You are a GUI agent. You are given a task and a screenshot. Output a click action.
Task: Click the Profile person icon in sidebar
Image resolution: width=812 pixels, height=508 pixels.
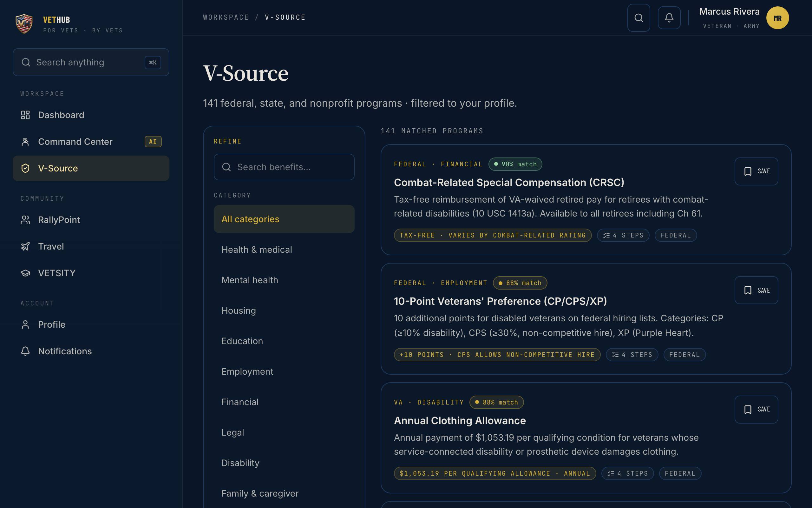pos(25,324)
